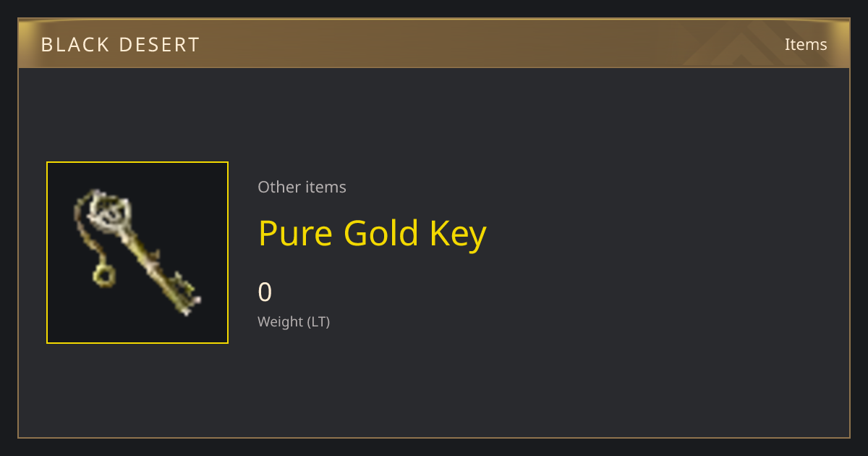Open the Items section link
868x456 pixels.
(806, 44)
